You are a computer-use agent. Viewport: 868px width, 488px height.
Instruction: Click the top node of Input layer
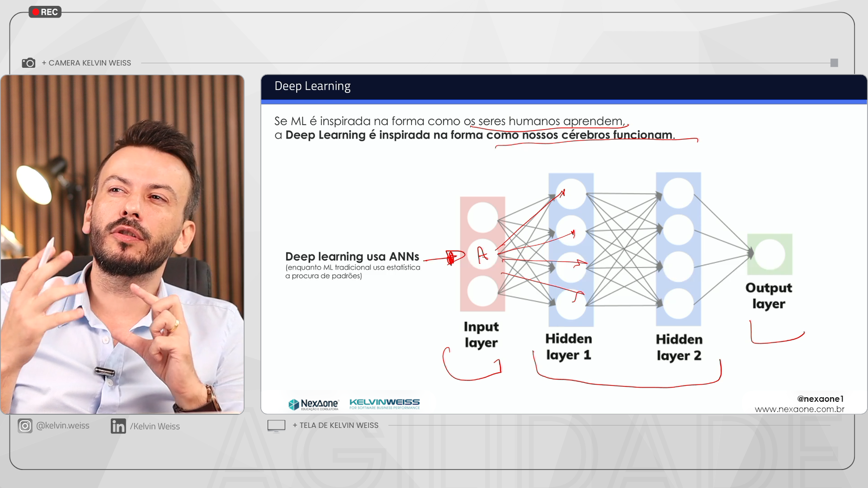(482, 217)
